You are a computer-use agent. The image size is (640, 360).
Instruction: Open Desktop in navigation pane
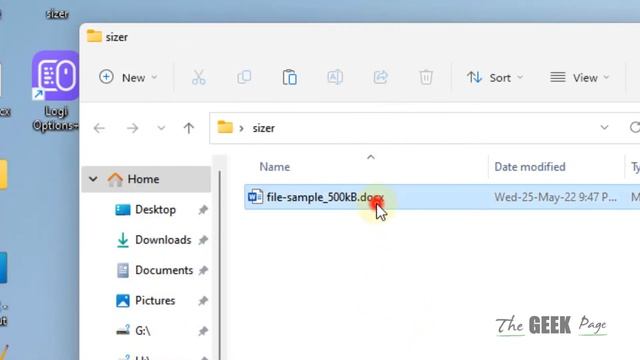click(x=156, y=210)
